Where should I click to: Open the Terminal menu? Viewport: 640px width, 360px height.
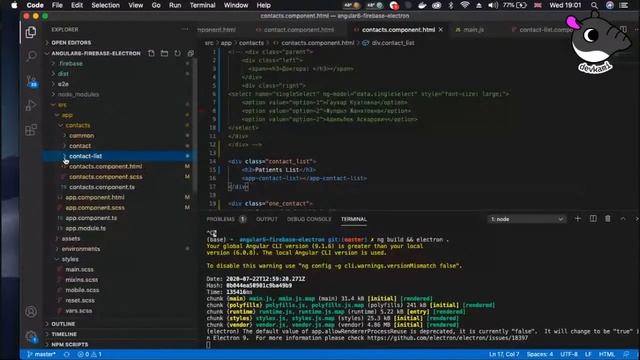pos(202,5)
